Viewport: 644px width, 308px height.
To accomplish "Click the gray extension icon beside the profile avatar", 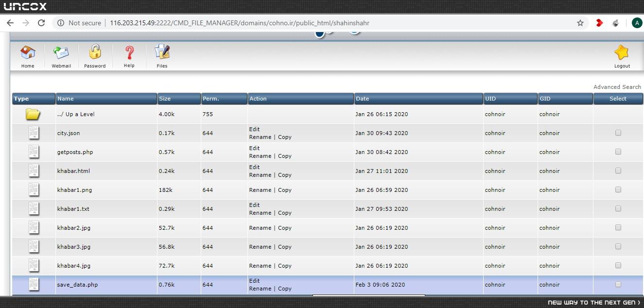I will click(x=615, y=23).
